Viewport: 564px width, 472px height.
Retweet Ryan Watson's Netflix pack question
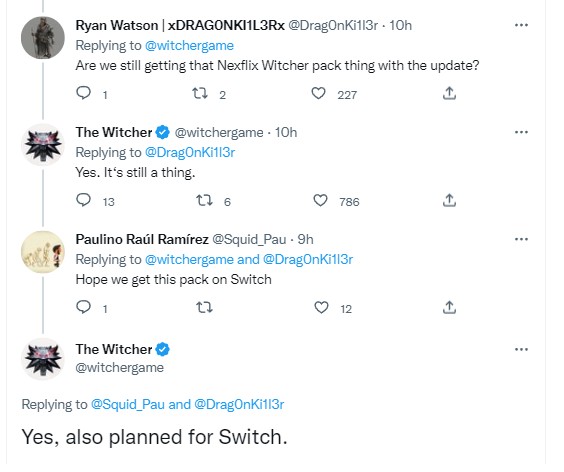(x=200, y=94)
